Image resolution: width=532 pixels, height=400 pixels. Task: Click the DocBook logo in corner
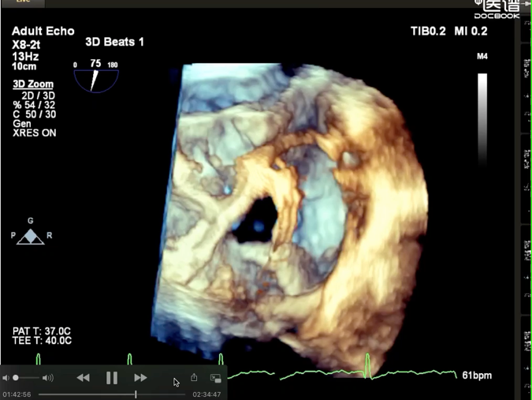pos(497,9)
